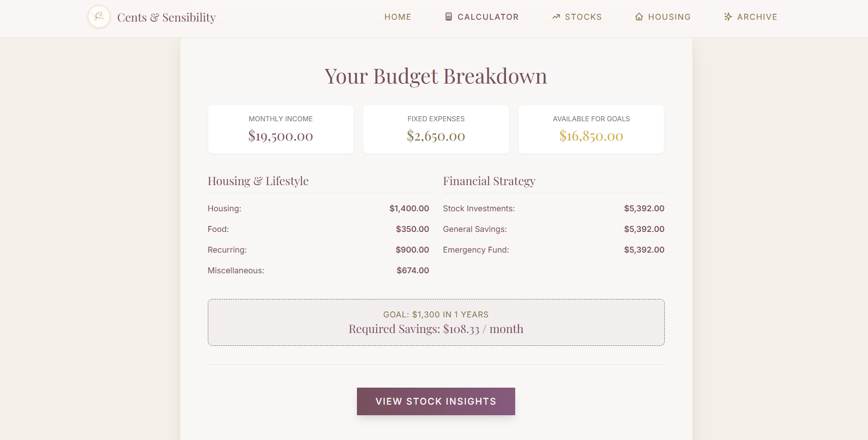Image resolution: width=868 pixels, height=440 pixels.
Task: Select the Fixed Expenses card
Action: [x=436, y=129]
